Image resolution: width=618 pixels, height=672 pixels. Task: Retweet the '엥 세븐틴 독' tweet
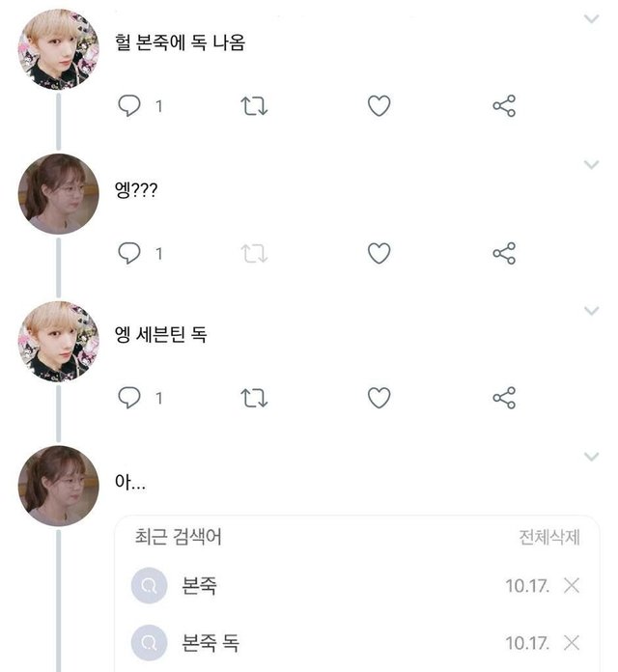[x=253, y=397]
